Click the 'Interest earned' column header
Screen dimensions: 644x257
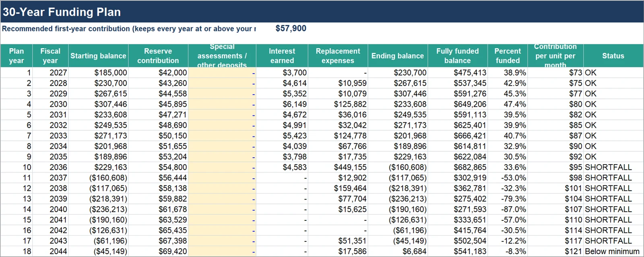(x=282, y=56)
